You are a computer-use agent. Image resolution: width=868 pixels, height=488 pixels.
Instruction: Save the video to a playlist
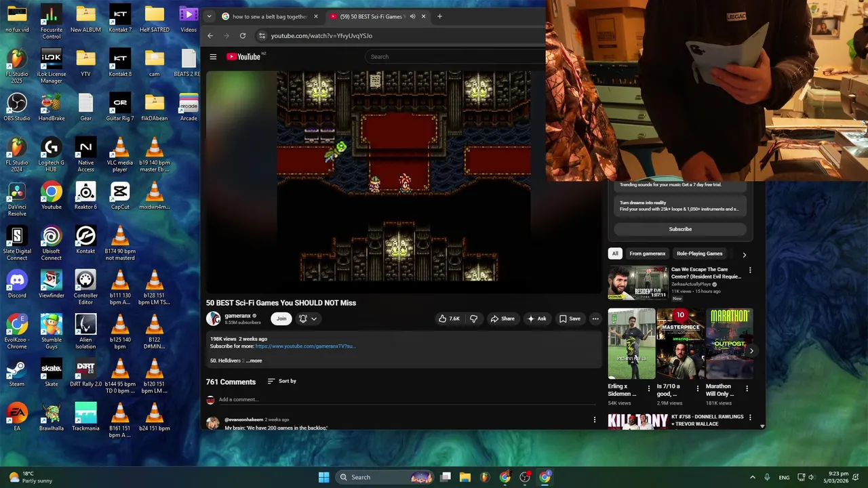pyautogui.click(x=570, y=319)
